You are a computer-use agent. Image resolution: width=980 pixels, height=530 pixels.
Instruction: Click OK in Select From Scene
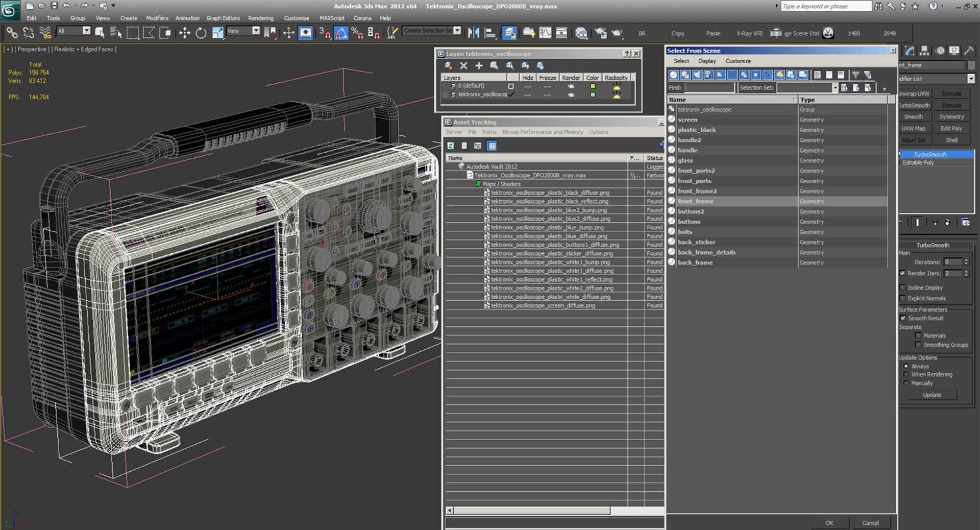[x=829, y=523]
